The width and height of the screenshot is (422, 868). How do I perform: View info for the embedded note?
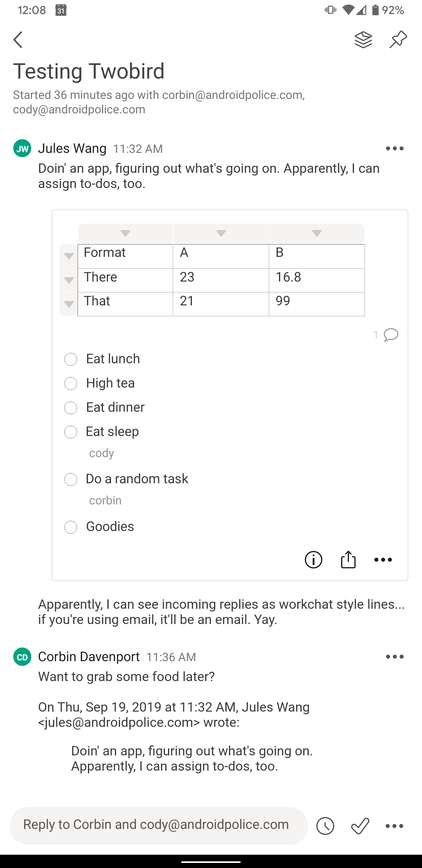313,560
